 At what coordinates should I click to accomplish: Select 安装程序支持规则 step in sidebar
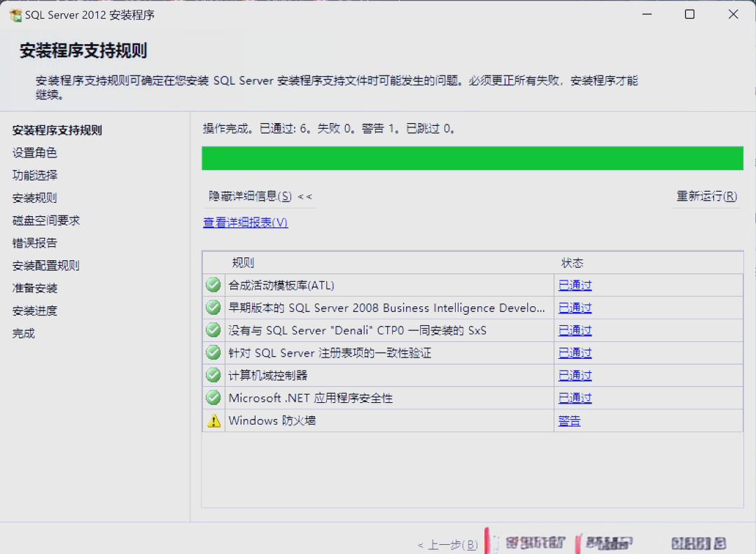click(x=57, y=130)
